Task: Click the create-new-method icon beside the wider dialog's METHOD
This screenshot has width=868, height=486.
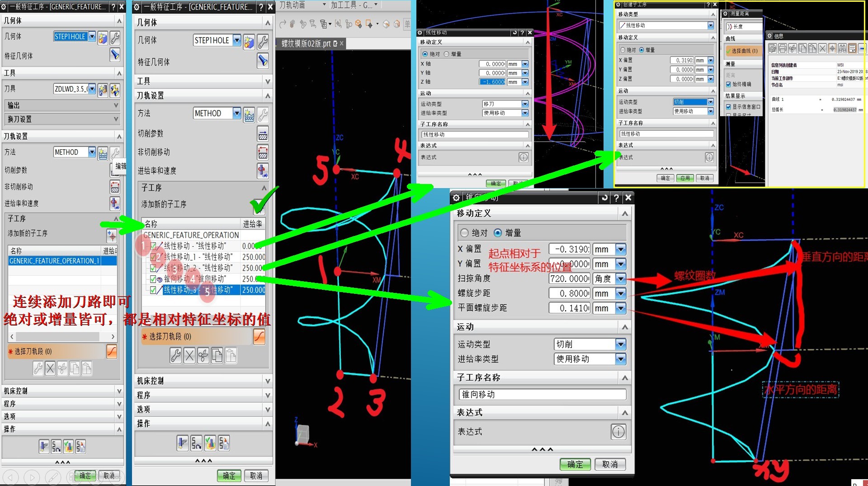Action: coord(249,114)
